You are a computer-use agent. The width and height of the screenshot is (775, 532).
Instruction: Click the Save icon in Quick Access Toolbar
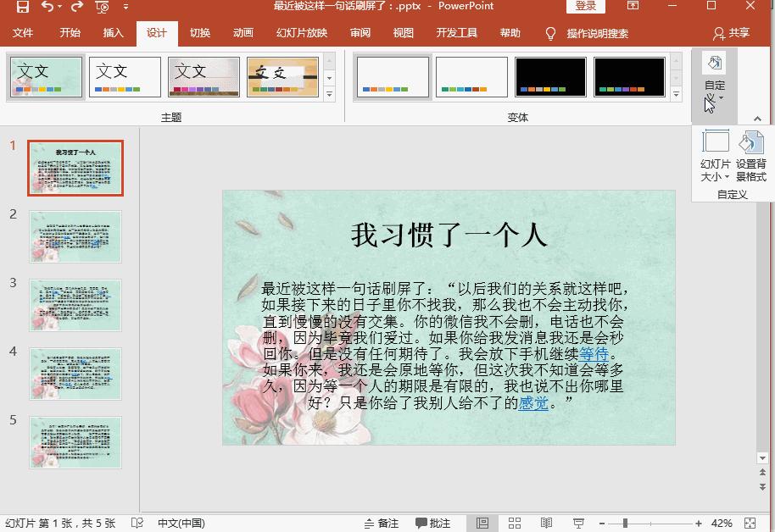(23, 7)
